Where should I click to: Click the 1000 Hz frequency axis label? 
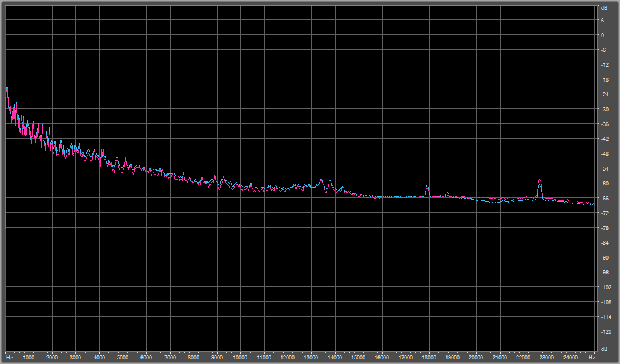pos(29,357)
